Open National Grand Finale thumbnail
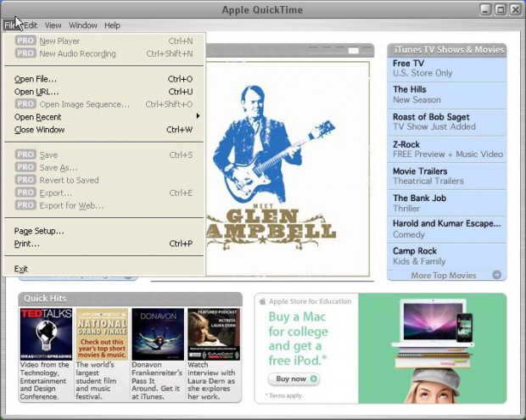 point(102,334)
